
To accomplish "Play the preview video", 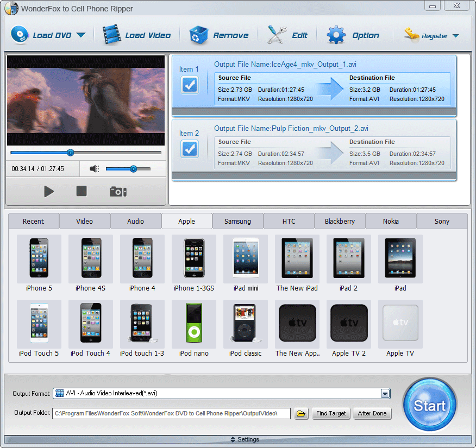I will (49, 191).
